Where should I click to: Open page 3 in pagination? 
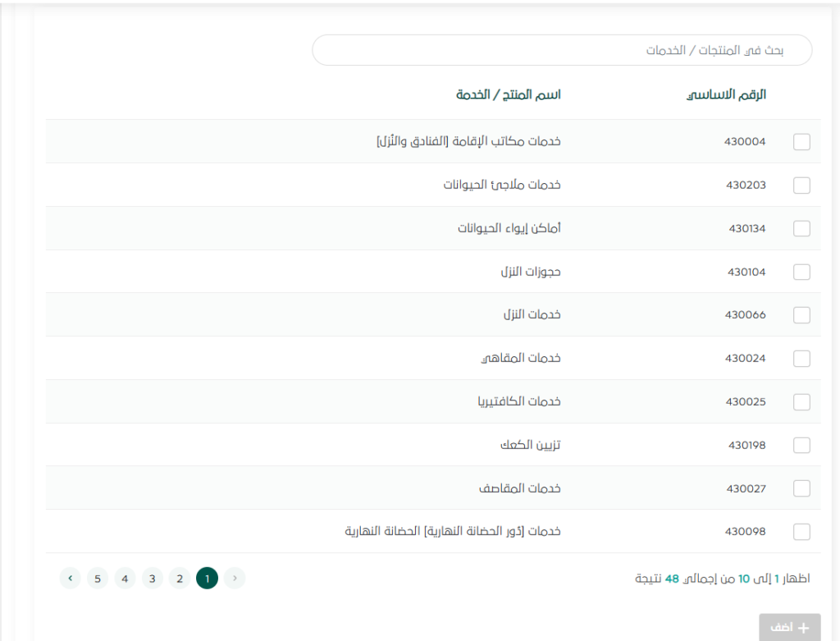[x=153, y=579]
